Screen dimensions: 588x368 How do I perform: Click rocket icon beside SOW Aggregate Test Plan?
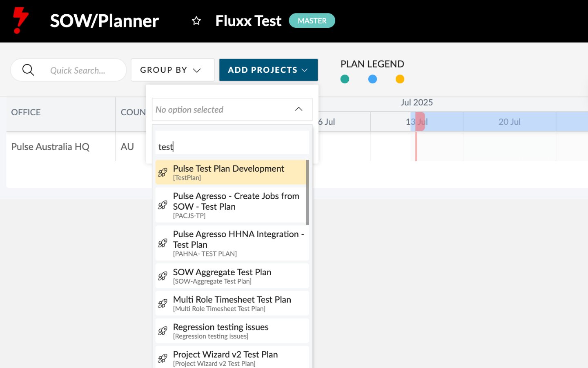pyautogui.click(x=163, y=276)
